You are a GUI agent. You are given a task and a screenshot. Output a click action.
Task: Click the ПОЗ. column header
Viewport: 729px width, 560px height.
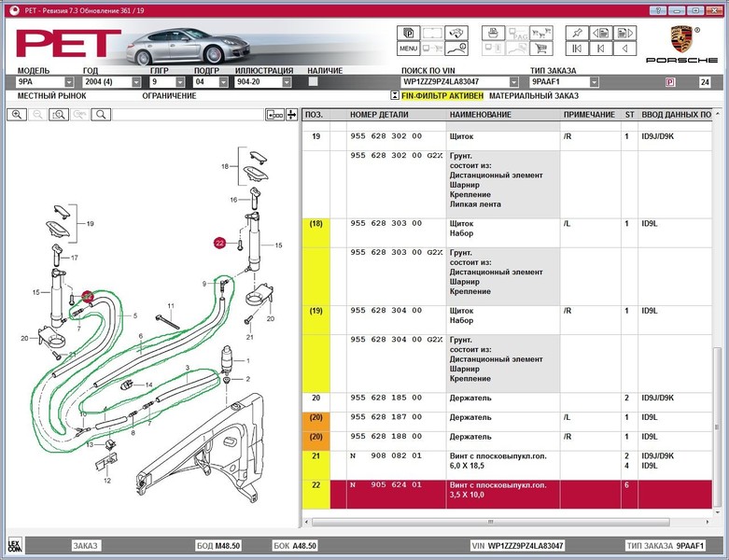(315, 114)
